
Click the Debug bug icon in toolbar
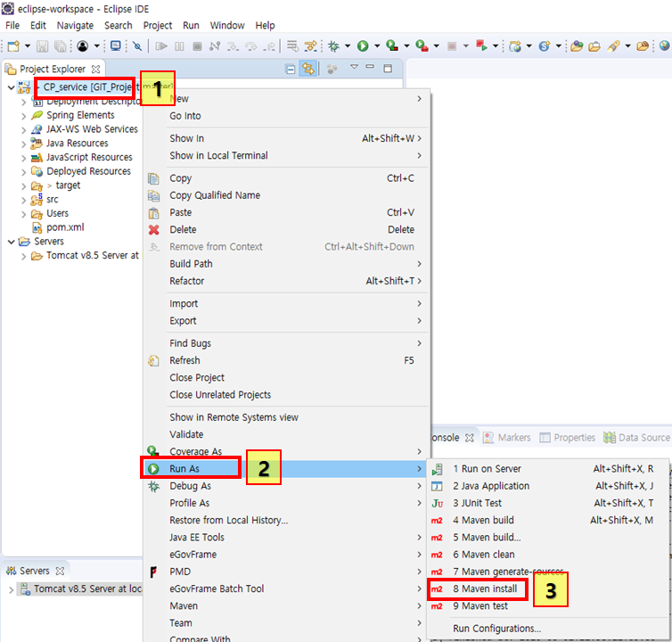coord(333,45)
